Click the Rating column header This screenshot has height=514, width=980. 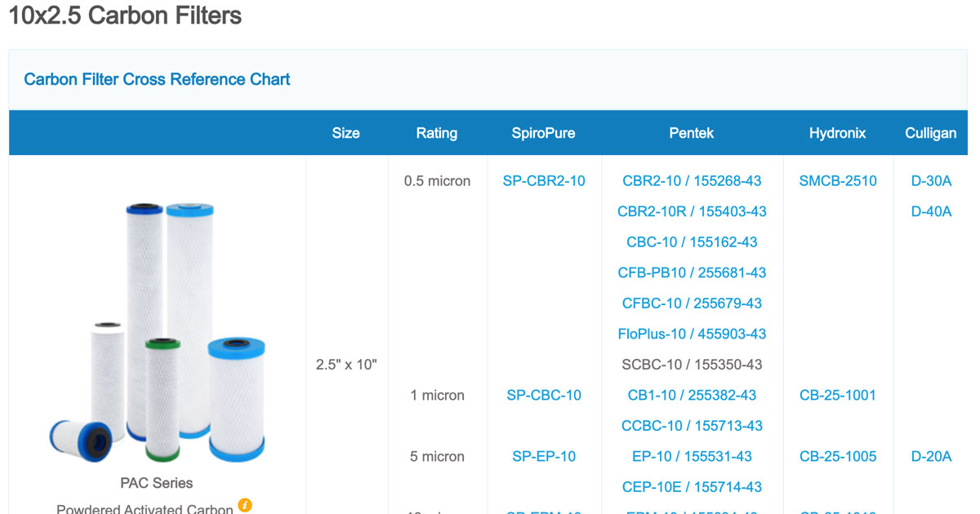(437, 133)
